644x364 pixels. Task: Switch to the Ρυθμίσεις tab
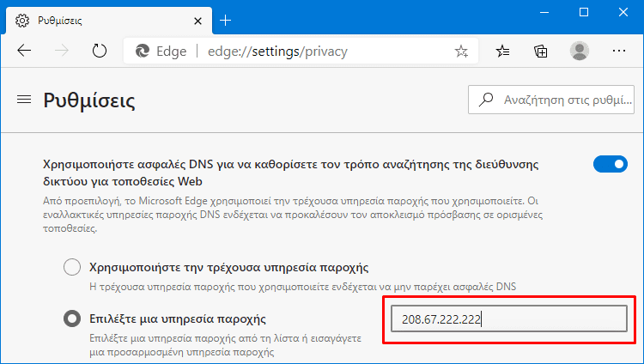109,21
